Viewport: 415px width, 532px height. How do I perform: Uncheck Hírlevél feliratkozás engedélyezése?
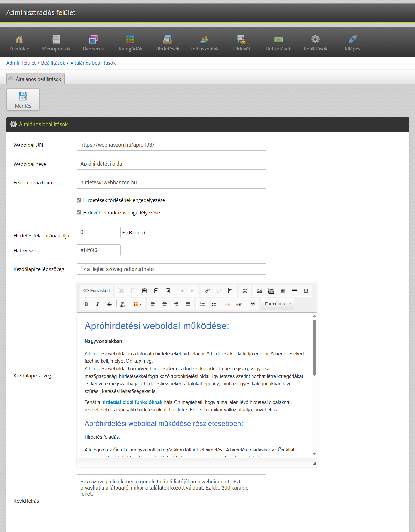79,212
